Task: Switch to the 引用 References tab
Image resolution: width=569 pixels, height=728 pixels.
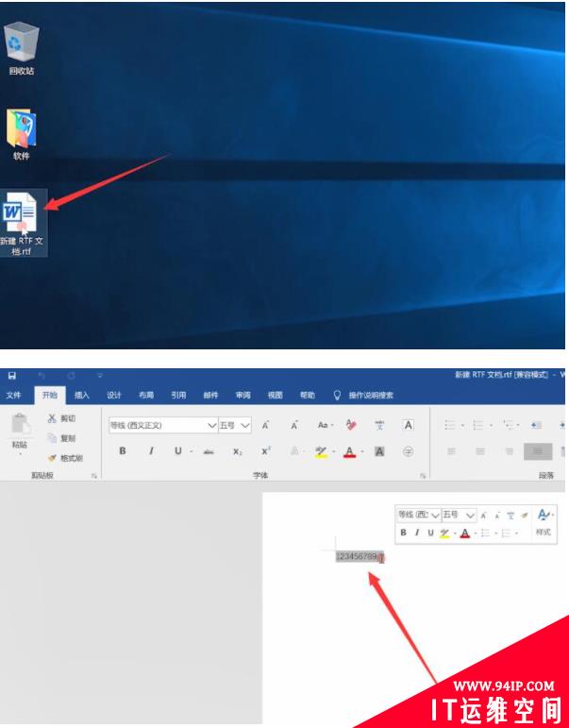Action: click(x=178, y=395)
